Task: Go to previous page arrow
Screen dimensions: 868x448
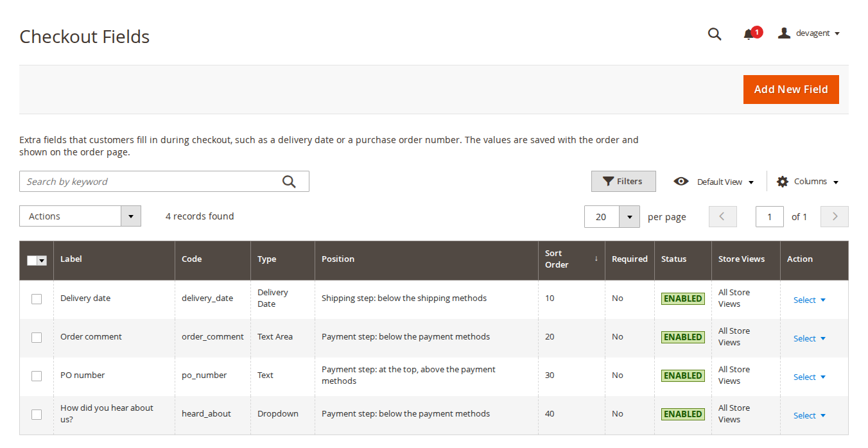Action: click(723, 216)
